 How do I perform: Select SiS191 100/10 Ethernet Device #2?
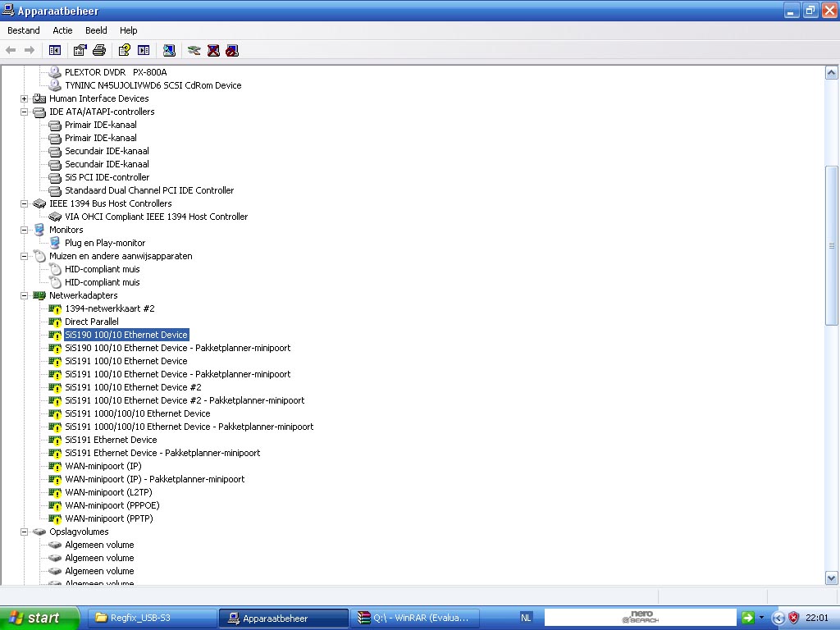[x=134, y=387]
